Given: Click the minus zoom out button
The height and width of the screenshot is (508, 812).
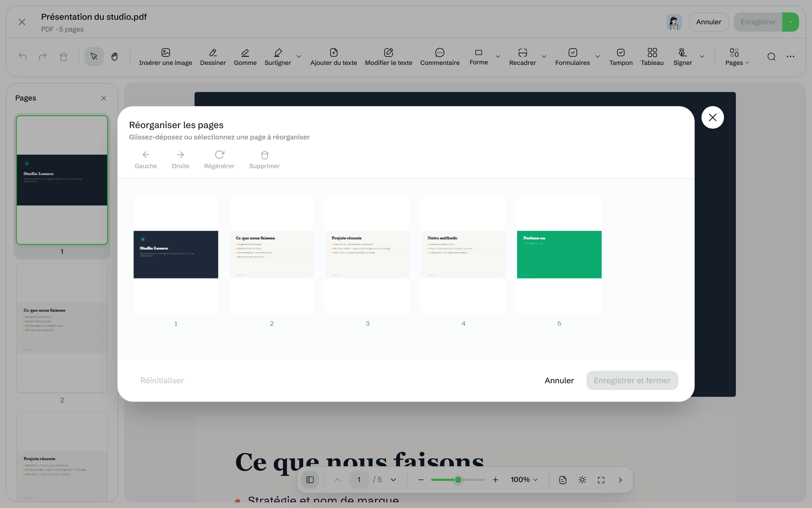Looking at the screenshot, I should pos(421,480).
